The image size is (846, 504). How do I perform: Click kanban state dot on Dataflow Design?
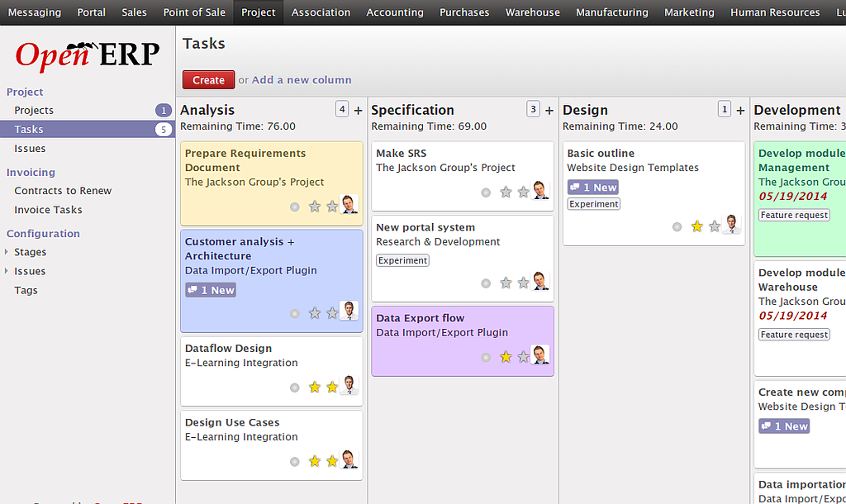pyautogui.click(x=295, y=388)
